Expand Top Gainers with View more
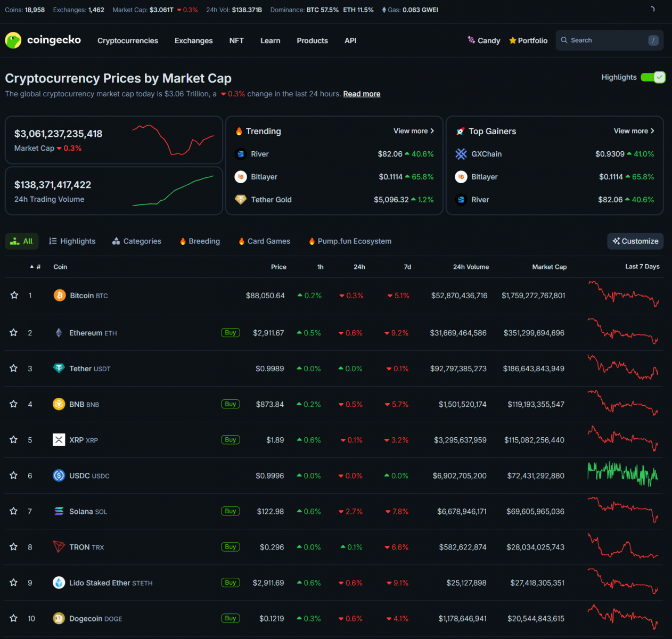The width and height of the screenshot is (672, 639). click(634, 131)
